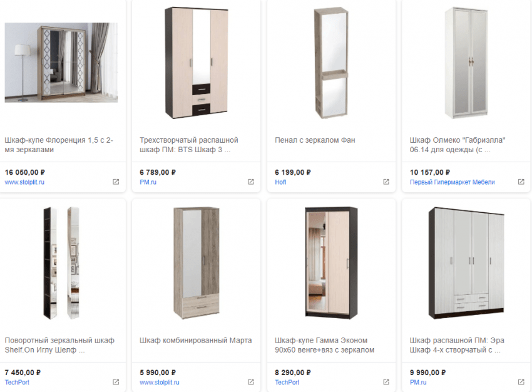This screenshot has height=392, width=532.
Task: Open external link icon for Шкаф комбинированный Марта
Action: tap(251, 382)
